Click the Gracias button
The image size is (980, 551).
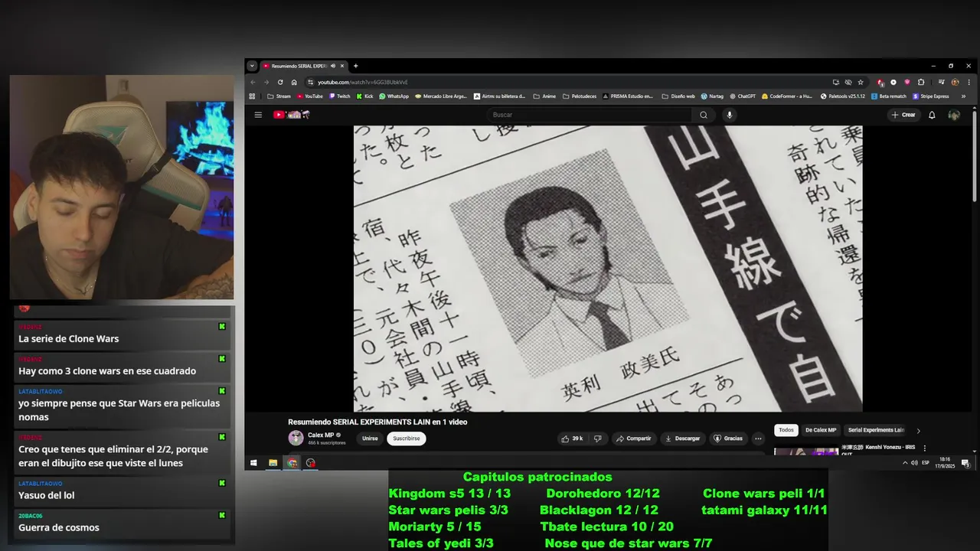(x=727, y=439)
